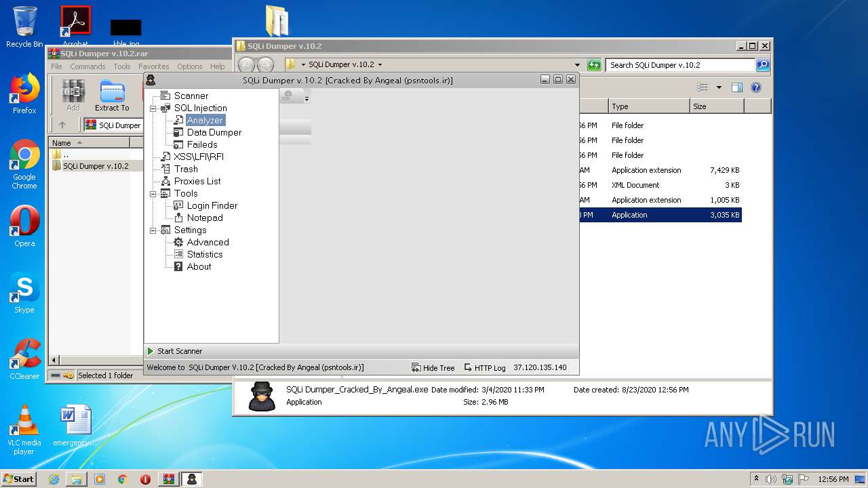Click the Start Scanner button label
The width and height of the screenshot is (868, 488).
point(180,351)
